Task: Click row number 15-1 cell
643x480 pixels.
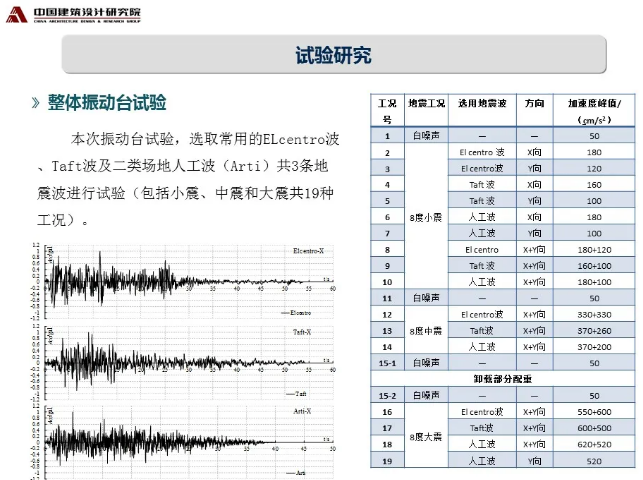Action: 386,363
